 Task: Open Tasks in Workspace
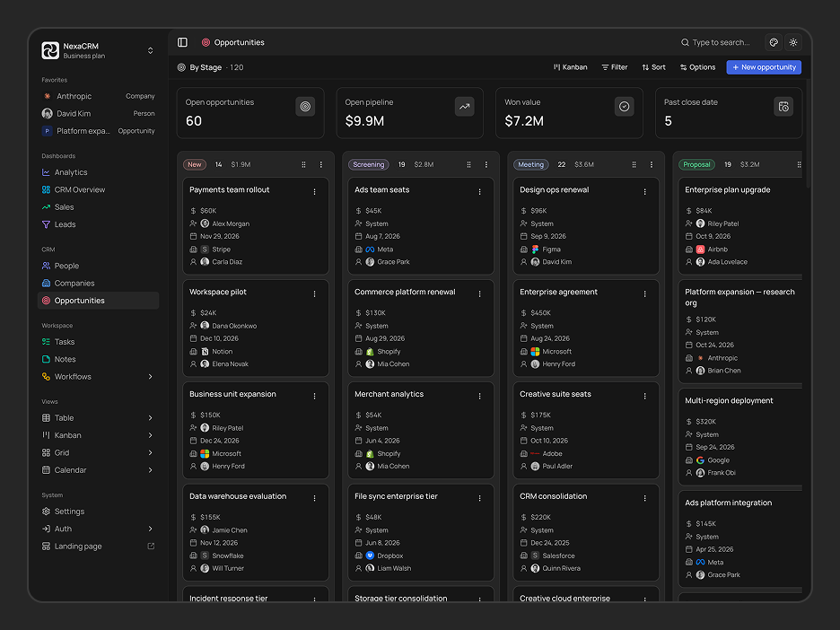[98, 342]
